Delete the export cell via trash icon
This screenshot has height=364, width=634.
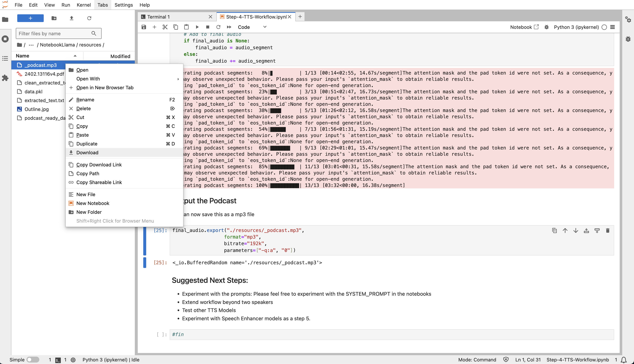pyautogui.click(x=608, y=230)
